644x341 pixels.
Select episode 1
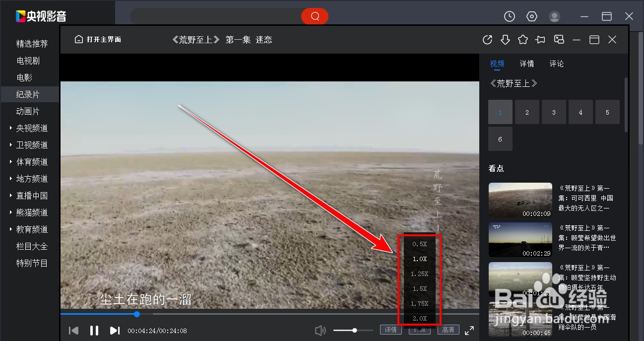point(500,112)
